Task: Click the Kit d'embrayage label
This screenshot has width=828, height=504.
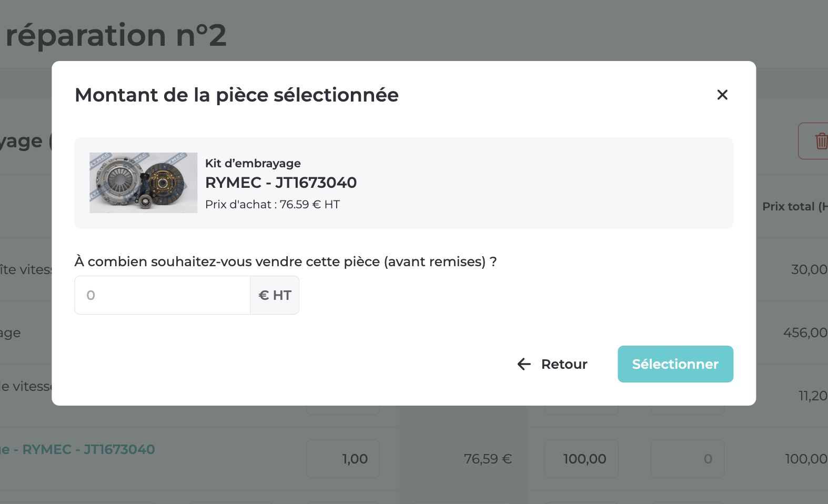Action: click(x=253, y=163)
